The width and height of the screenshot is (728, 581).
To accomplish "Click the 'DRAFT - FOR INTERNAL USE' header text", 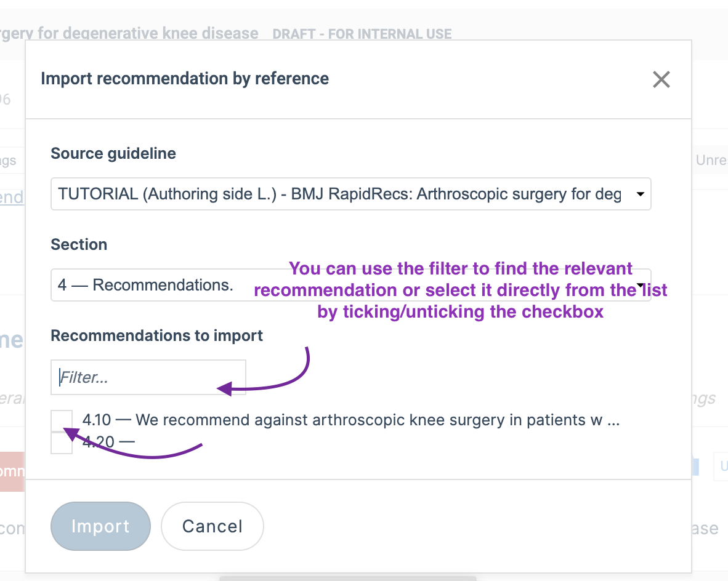I will tap(362, 34).
